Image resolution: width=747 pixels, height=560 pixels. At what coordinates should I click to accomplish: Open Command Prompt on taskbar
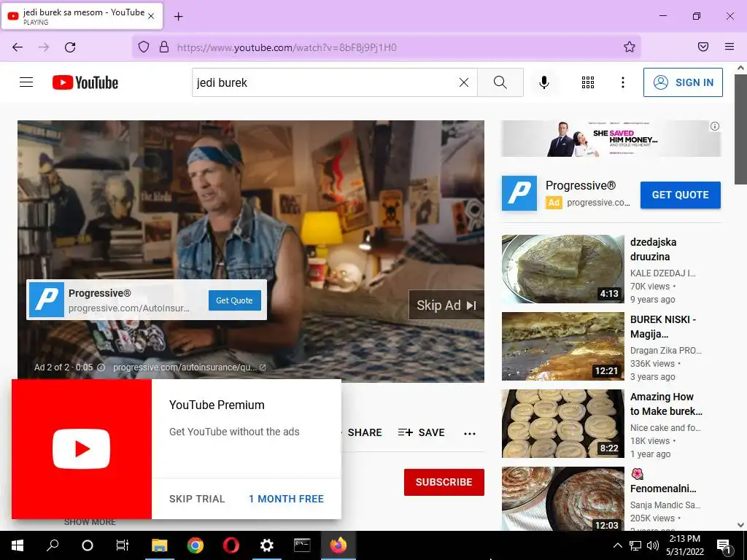point(302,545)
